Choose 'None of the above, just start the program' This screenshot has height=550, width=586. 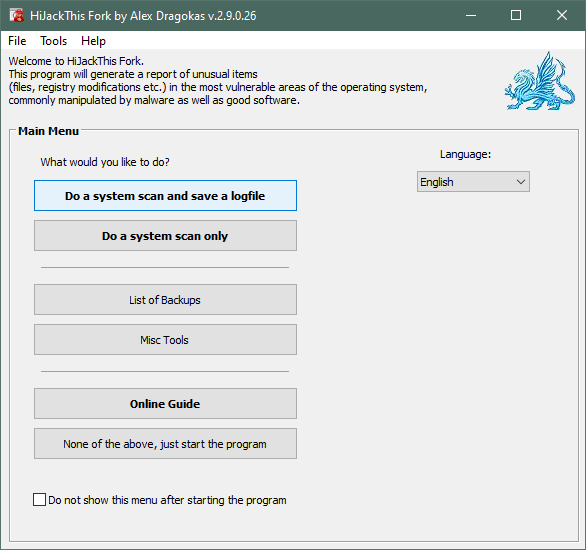(x=165, y=444)
